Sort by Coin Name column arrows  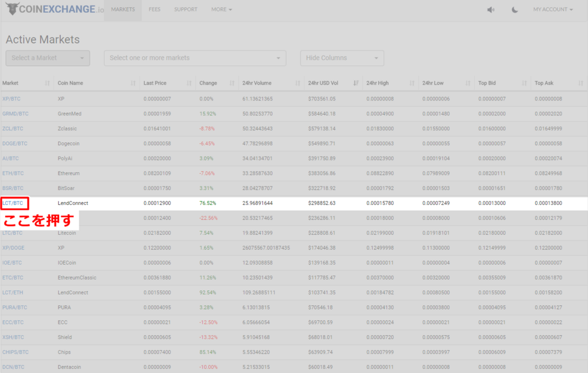point(133,83)
